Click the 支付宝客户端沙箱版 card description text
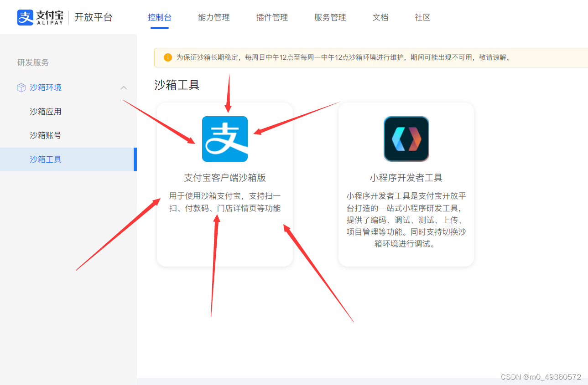 click(225, 202)
